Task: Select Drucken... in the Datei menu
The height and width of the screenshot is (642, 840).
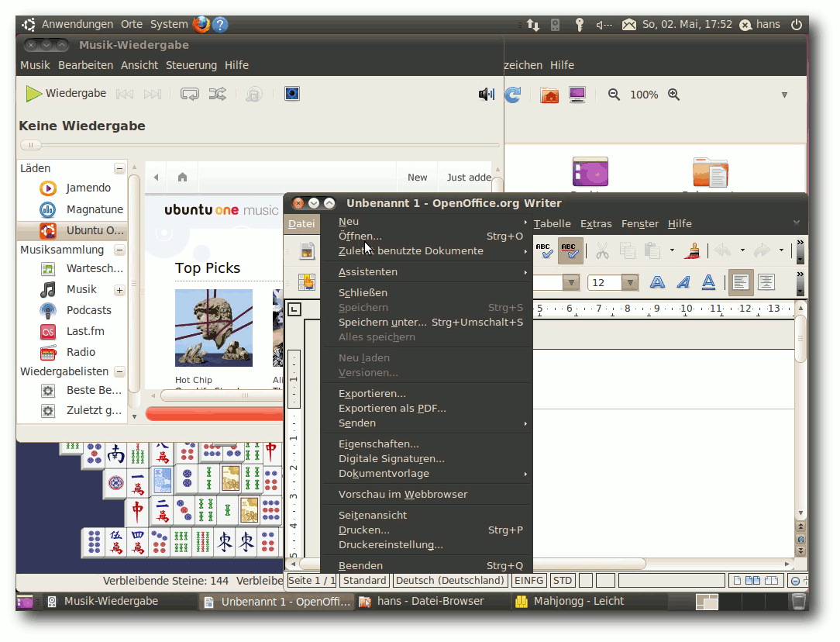Action: pos(426,530)
